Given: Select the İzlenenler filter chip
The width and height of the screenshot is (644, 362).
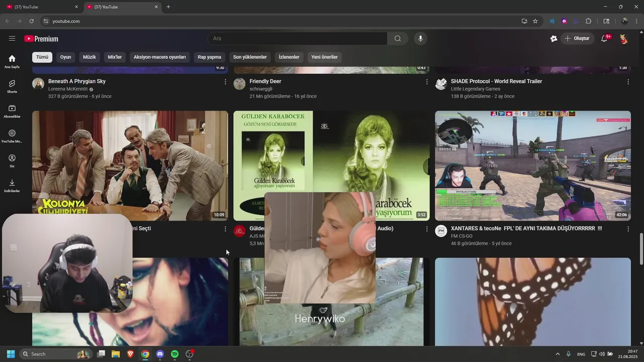Looking at the screenshot, I should [x=289, y=57].
